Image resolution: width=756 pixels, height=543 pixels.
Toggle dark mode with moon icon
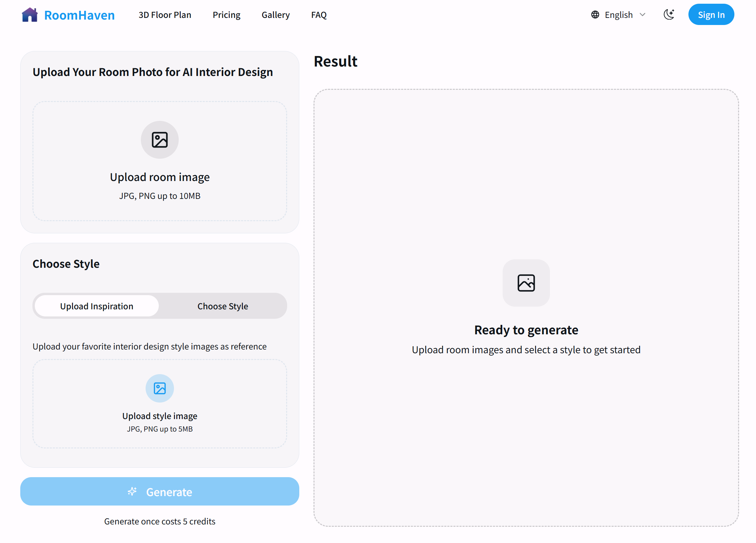(669, 15)
